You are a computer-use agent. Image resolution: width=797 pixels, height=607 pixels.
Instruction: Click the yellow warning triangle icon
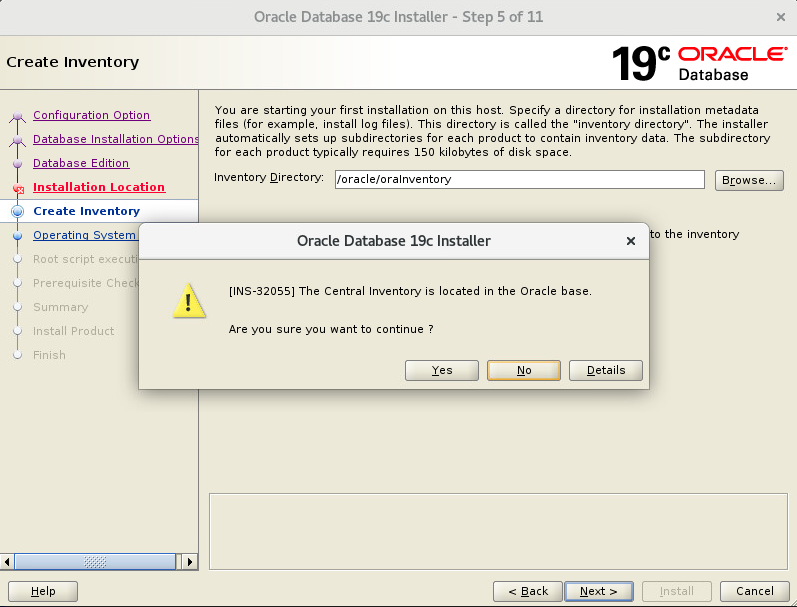pos(189,300)
